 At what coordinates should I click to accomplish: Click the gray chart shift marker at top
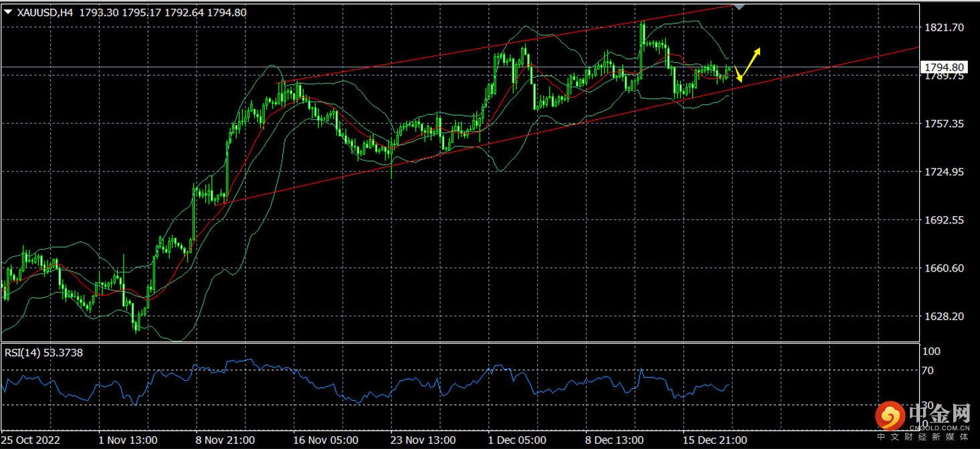pos(739,6)
